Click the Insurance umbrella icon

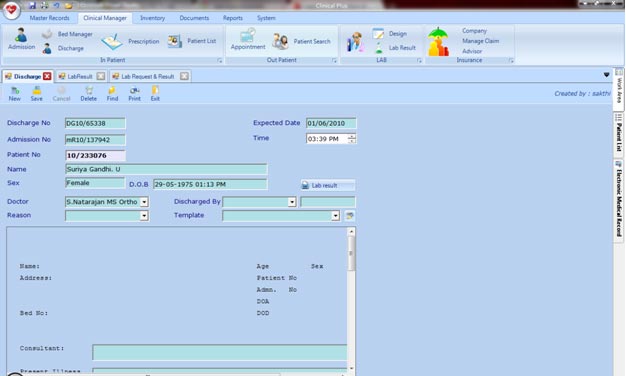tap(438, 42)
